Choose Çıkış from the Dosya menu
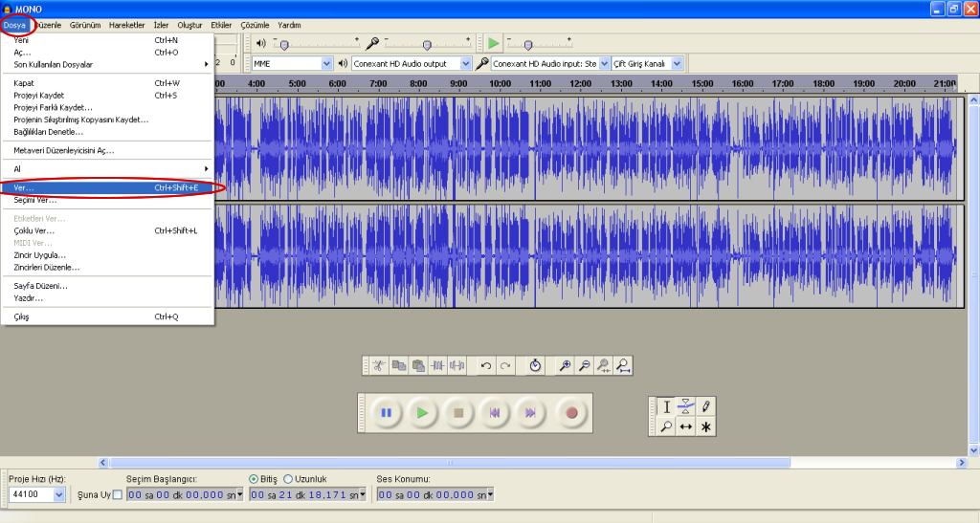The image size is (980, 523). point(107,317)
